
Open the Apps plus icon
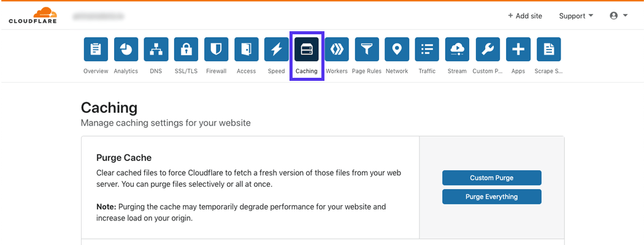(518, 50)
